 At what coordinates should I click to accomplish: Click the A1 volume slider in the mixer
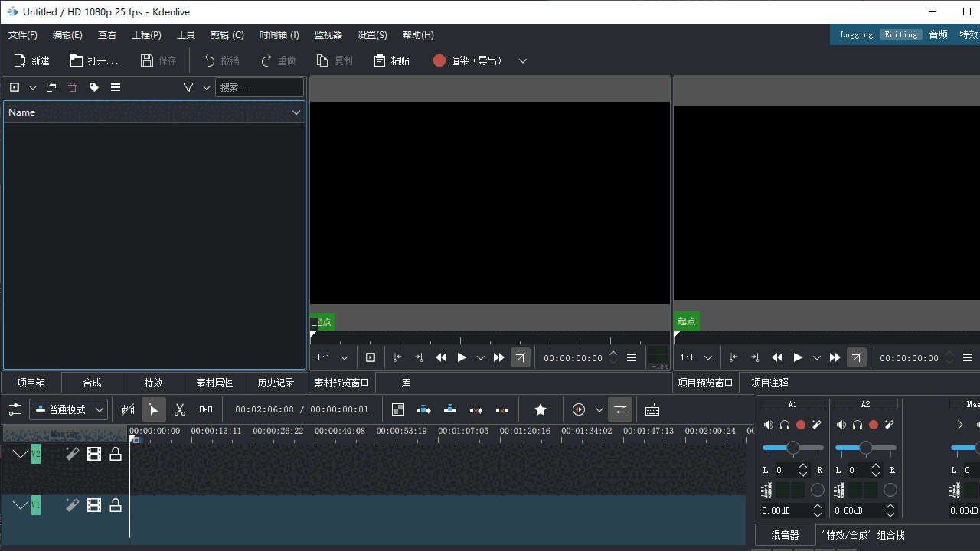click(792, 448)
